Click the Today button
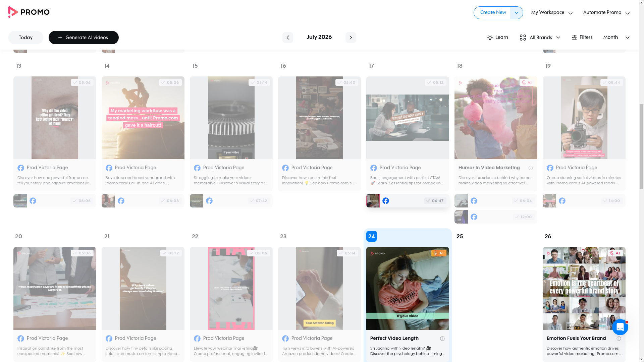Viewport: 644px width, 362px height. [x=25, y=38]
